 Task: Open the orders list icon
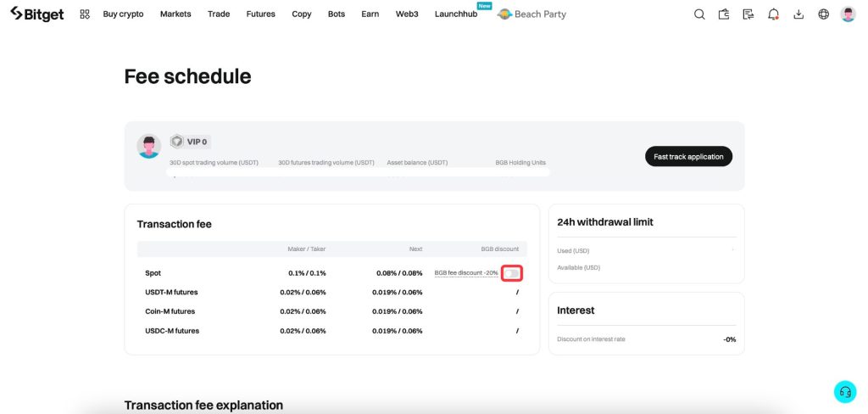point(748,14)
